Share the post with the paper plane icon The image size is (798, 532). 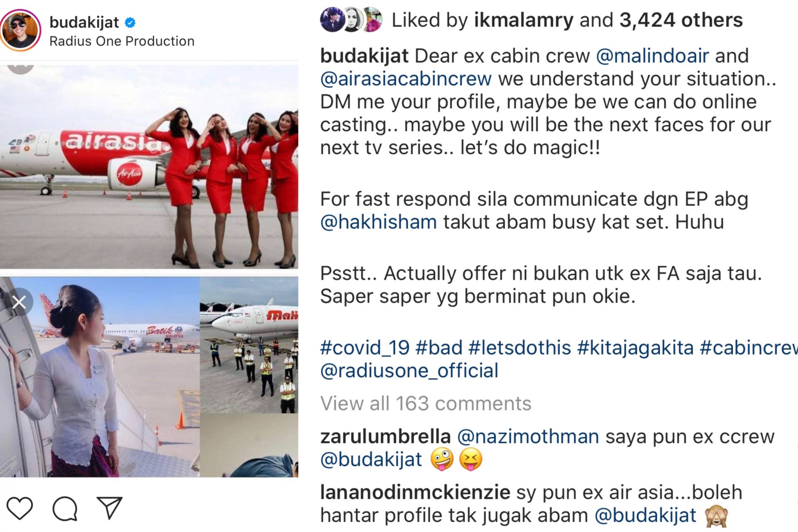pyautogui.click(x=109, y=507)
